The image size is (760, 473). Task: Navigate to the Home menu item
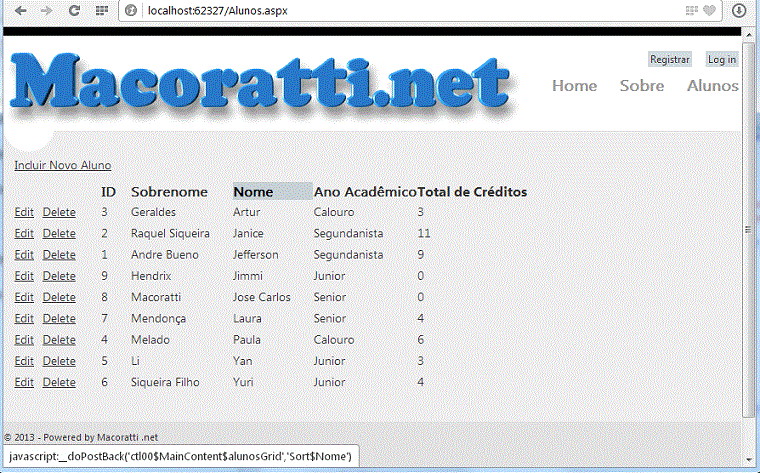(x=574, y=86)
